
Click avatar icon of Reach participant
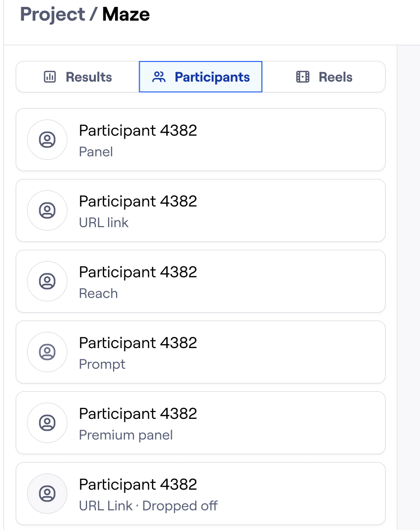click(x=47, y=281)
